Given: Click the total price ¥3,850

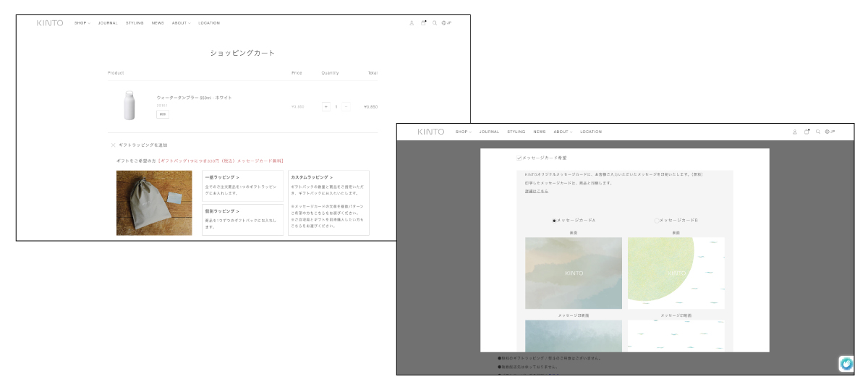Looking at the screenshot, I should click(x=370, y=106).
